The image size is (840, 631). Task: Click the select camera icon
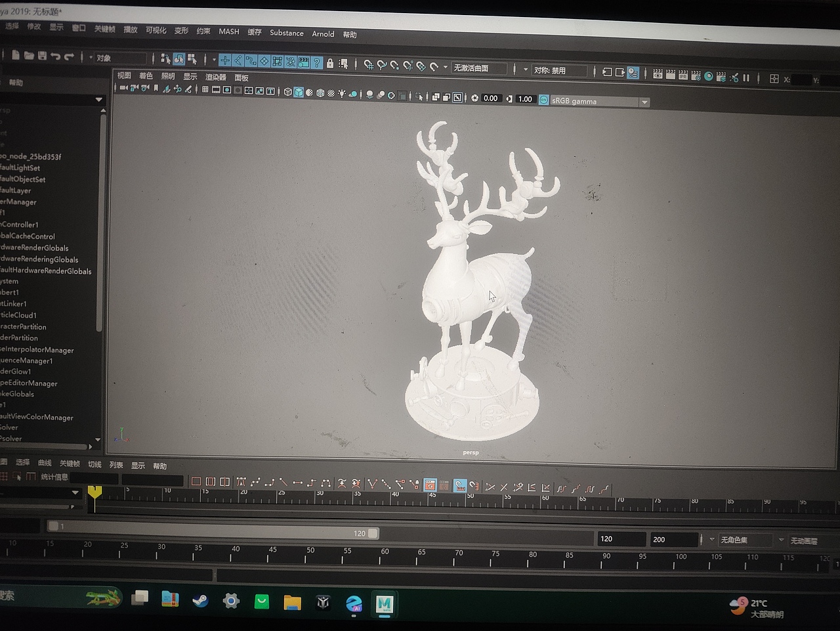pos(123,87)
